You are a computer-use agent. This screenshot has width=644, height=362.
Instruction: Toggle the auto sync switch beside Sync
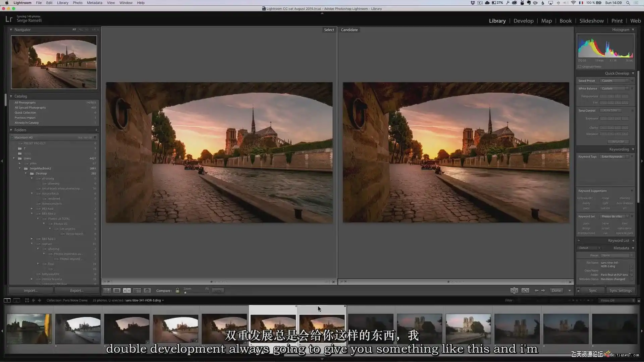(x=578, y=291)
